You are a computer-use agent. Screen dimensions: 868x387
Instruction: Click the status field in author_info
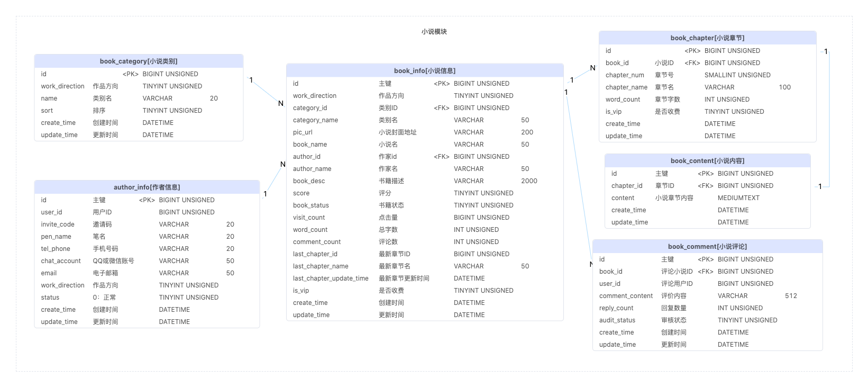[147, 298]
